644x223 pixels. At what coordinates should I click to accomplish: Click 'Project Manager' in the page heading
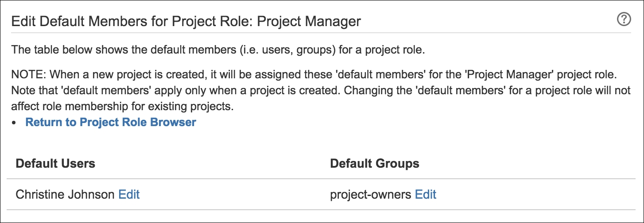click(309, 21)
